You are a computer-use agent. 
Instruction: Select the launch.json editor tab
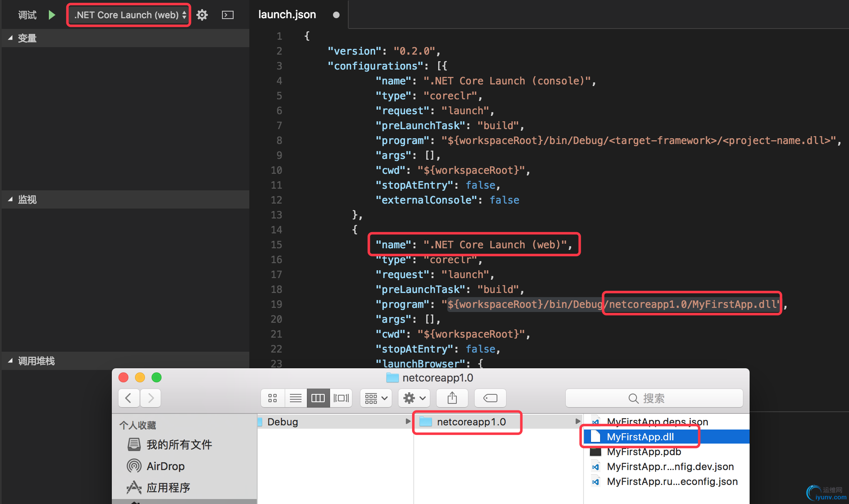[x=287, y=15]
